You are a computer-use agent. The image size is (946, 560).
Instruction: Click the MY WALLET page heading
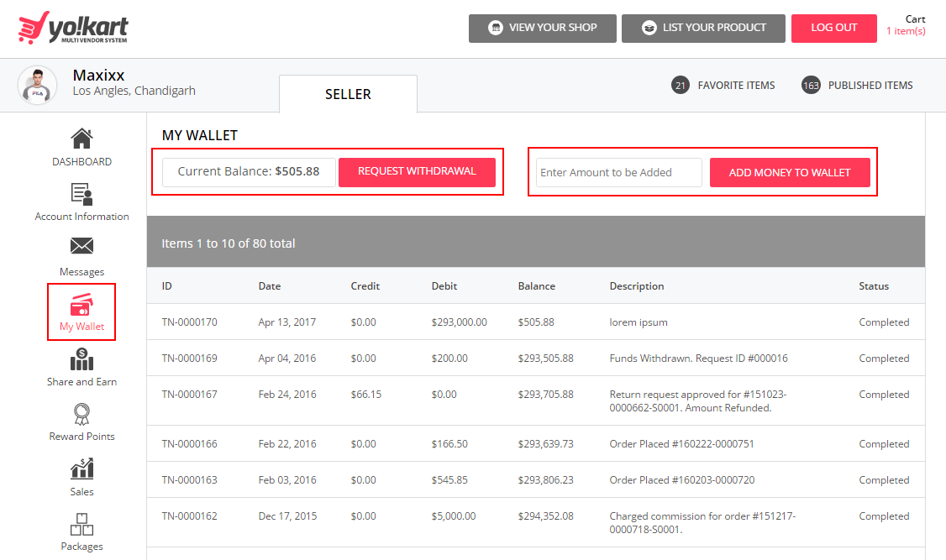[x=200, y=136]
